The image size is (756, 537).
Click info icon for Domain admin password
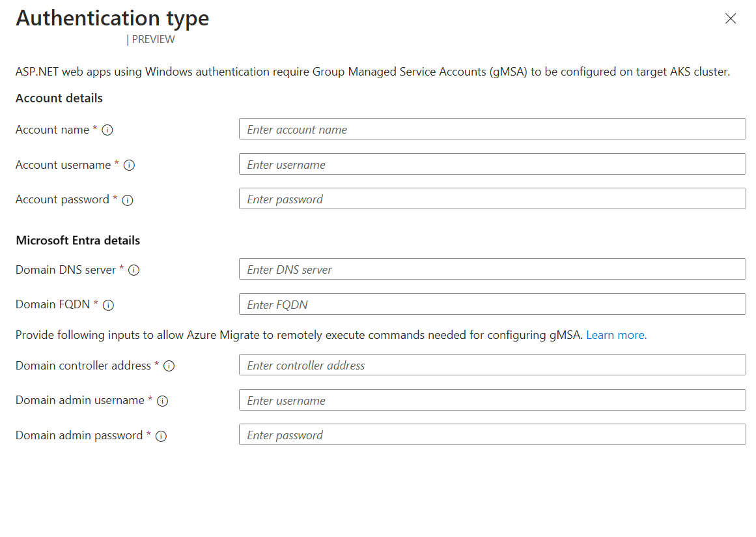coord(161,436)
